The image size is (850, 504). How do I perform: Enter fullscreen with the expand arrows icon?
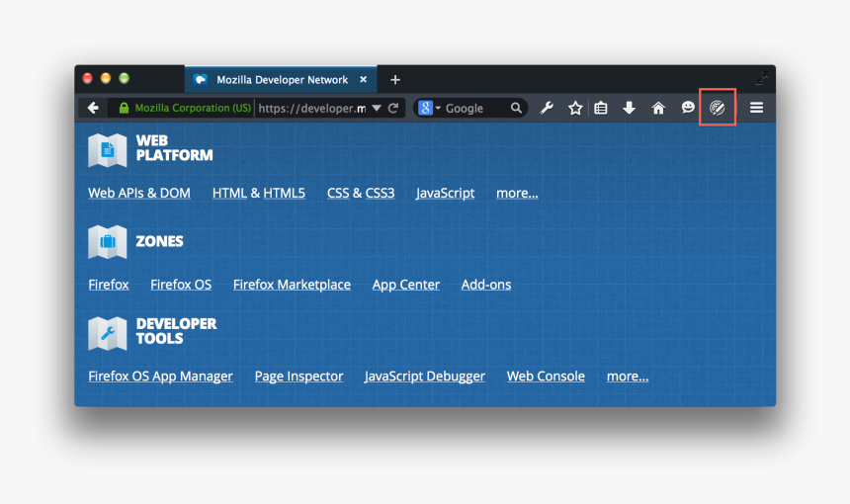coord(762,79)
